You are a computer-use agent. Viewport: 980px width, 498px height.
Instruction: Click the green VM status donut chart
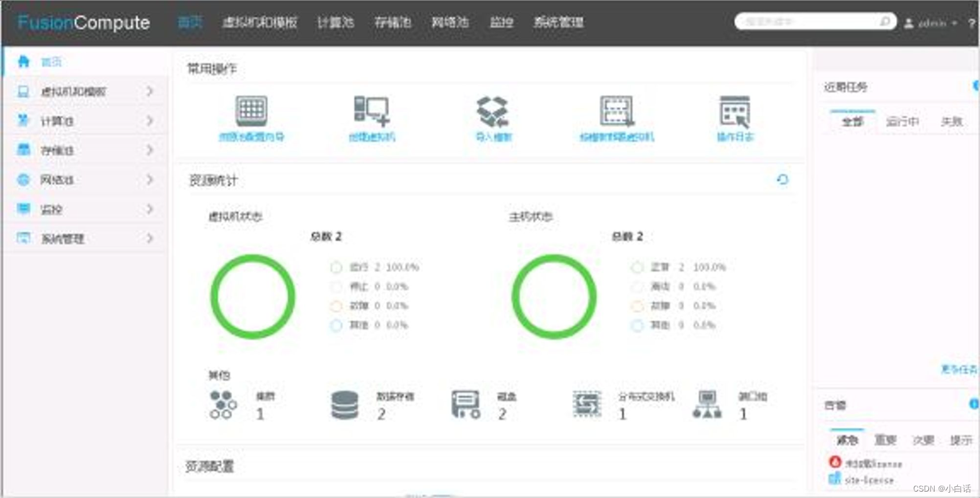[253, 297]
